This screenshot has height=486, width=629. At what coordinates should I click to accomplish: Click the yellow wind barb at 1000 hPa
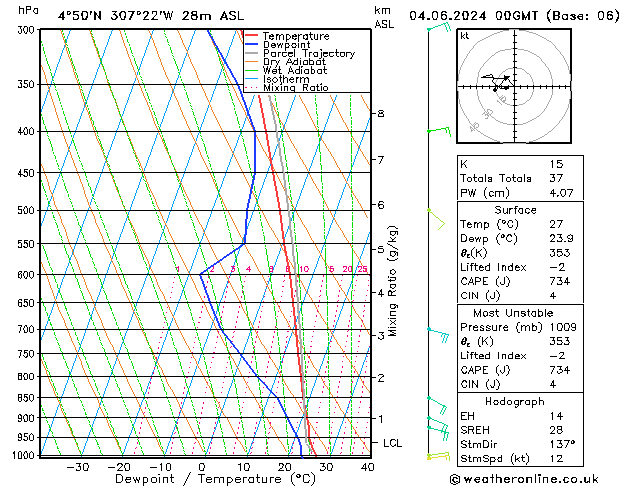438,455
